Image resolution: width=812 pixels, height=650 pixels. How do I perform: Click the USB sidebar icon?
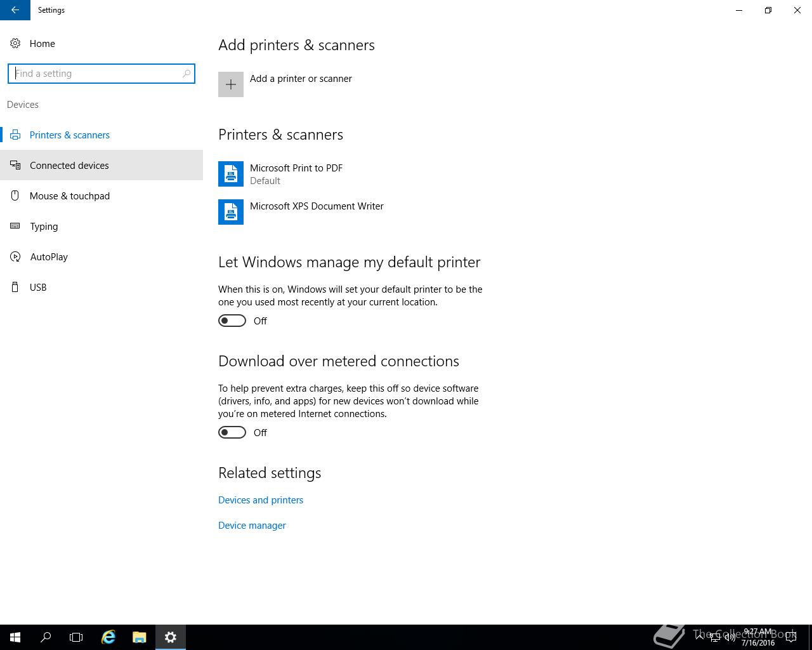[x=15, y=288]
